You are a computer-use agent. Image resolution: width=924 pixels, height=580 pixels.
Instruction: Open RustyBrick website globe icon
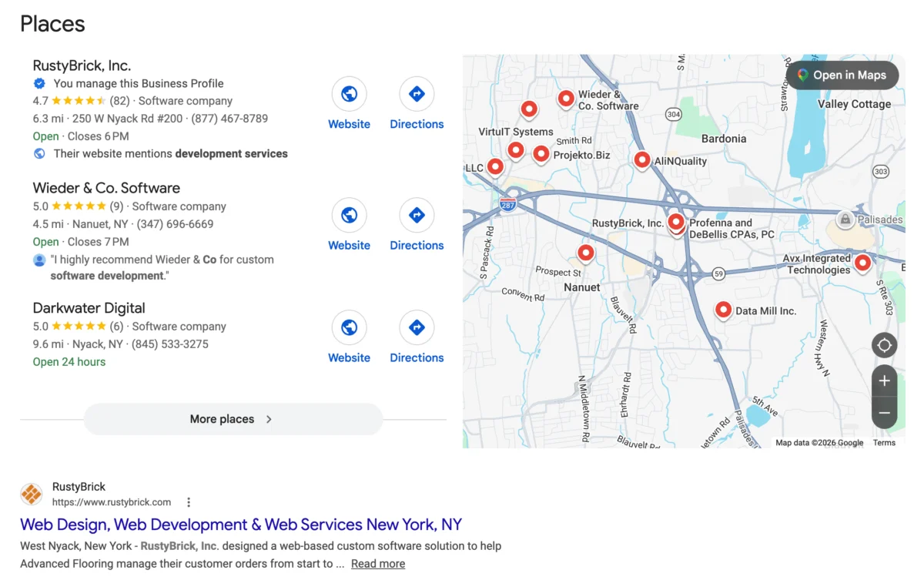pyautogui.click(x=349, y=94)
